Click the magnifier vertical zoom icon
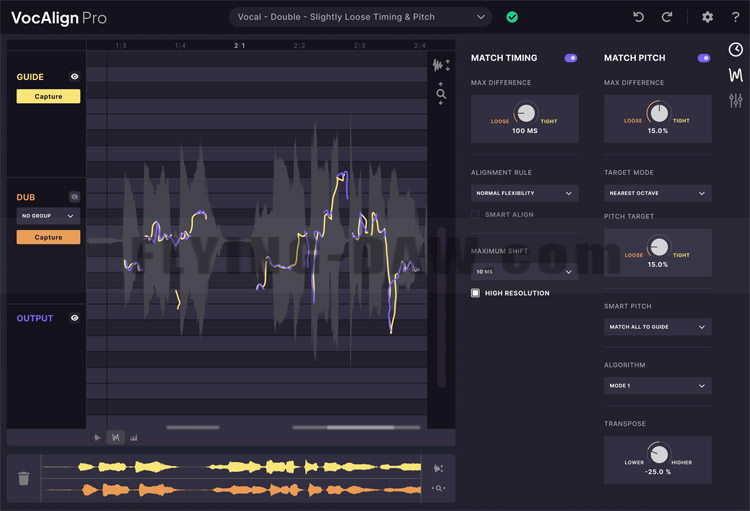 [441, 94]
